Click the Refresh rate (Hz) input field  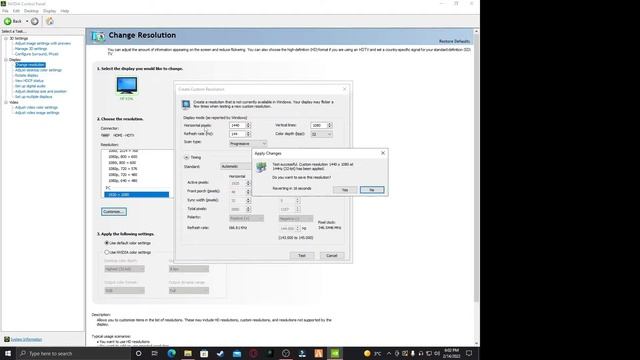point(237,134)
